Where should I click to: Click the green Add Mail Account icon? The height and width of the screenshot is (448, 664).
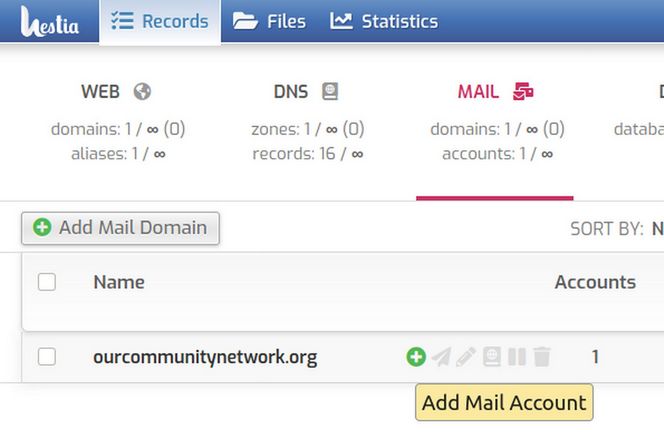[416, 357]
